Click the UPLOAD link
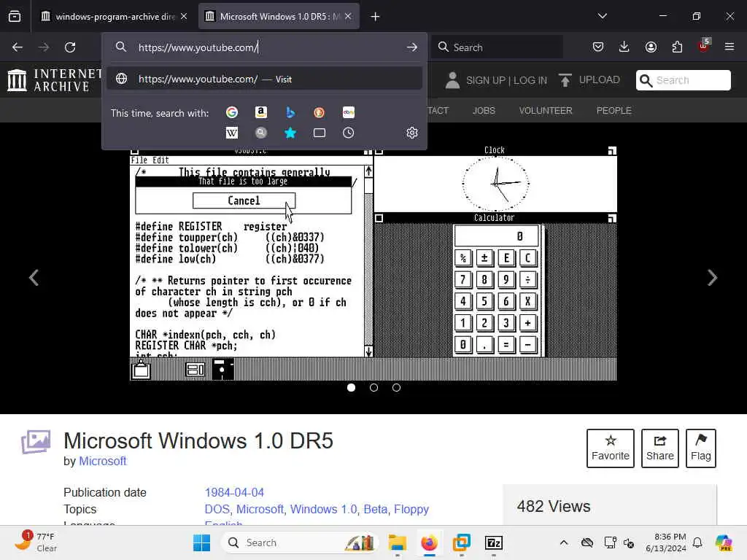This screenshot has width=747, height=560. [589, 80]
